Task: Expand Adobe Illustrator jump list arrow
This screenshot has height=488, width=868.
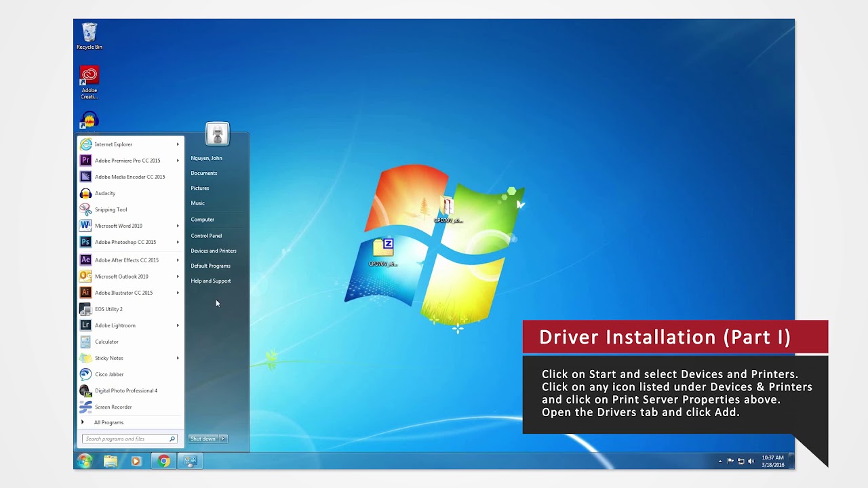Action: (178, 293)
